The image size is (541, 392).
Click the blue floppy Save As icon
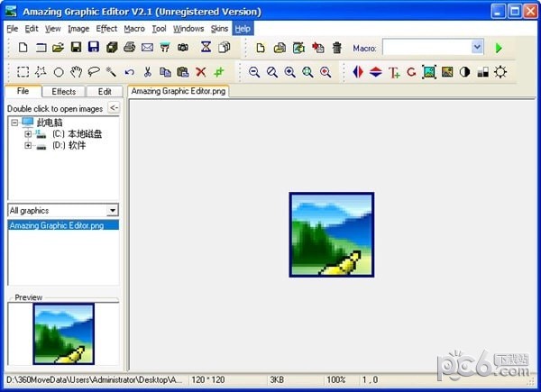pyautogui.click(x=94, y=47)
